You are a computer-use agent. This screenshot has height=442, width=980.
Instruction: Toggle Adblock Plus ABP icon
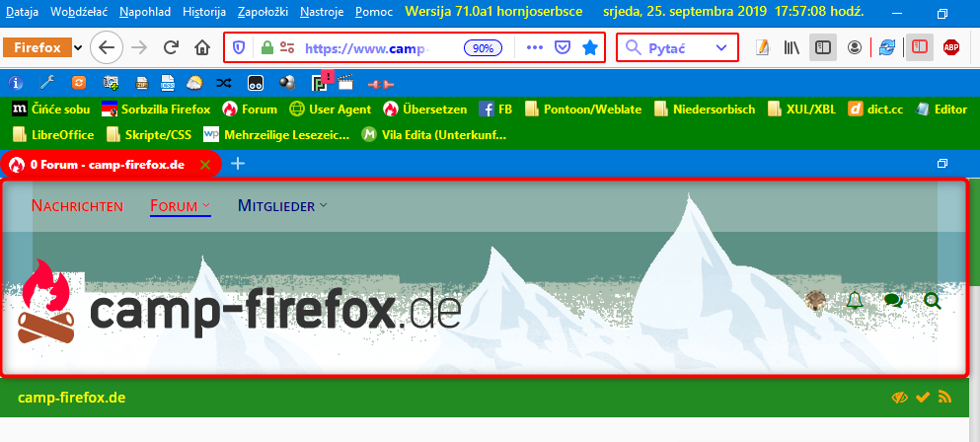(951, 47)
